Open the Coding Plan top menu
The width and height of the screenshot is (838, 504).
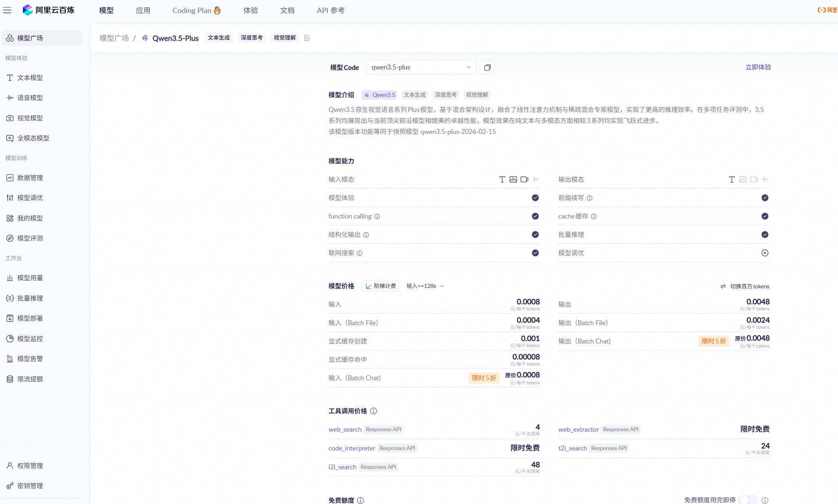(196, 10)
